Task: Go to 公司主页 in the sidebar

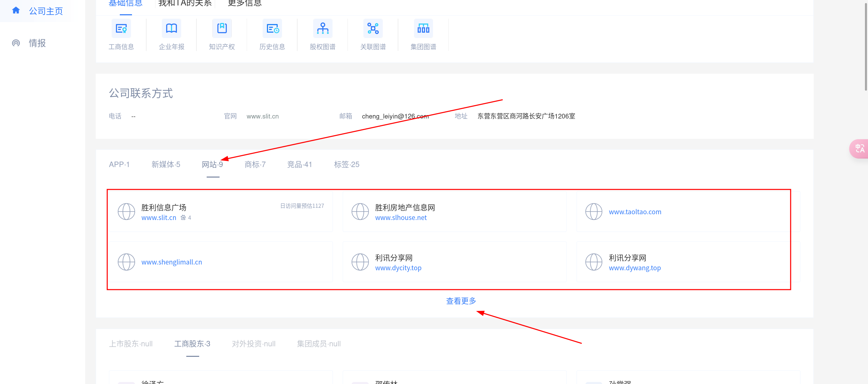Action: (45, 11)
